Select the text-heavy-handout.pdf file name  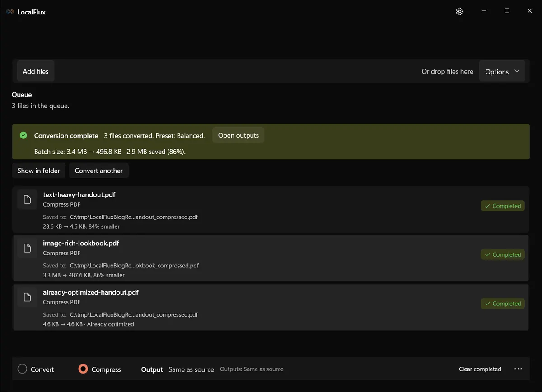tap(79, 194)
